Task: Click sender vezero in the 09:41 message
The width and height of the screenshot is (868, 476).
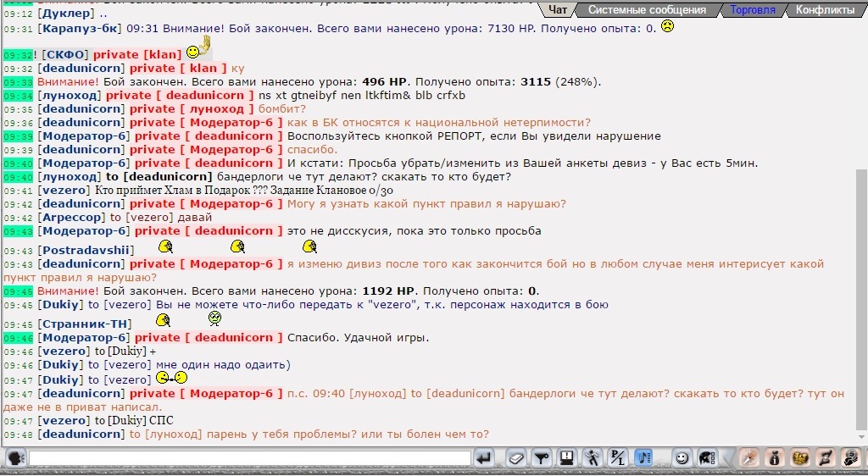Action: (x=64, y=191)
